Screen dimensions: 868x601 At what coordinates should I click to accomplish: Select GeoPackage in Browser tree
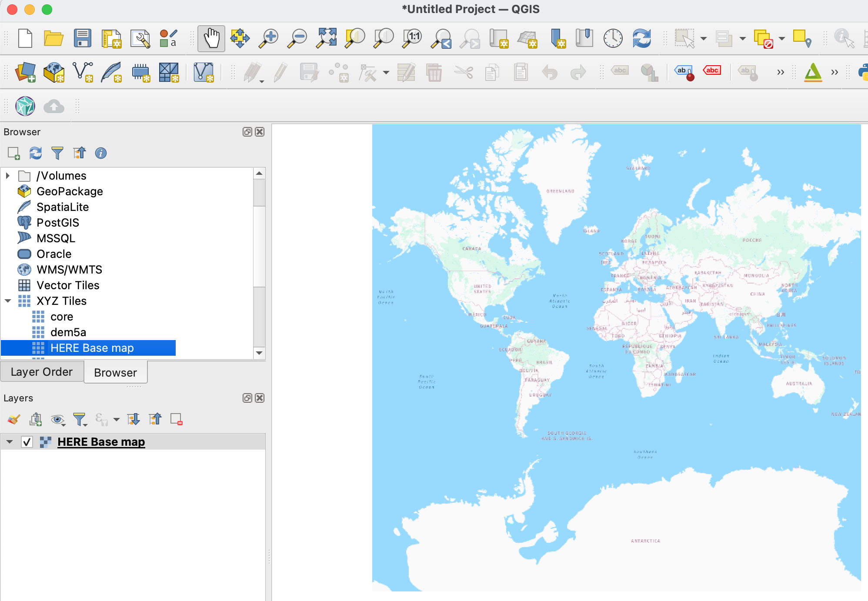(70, 191)
